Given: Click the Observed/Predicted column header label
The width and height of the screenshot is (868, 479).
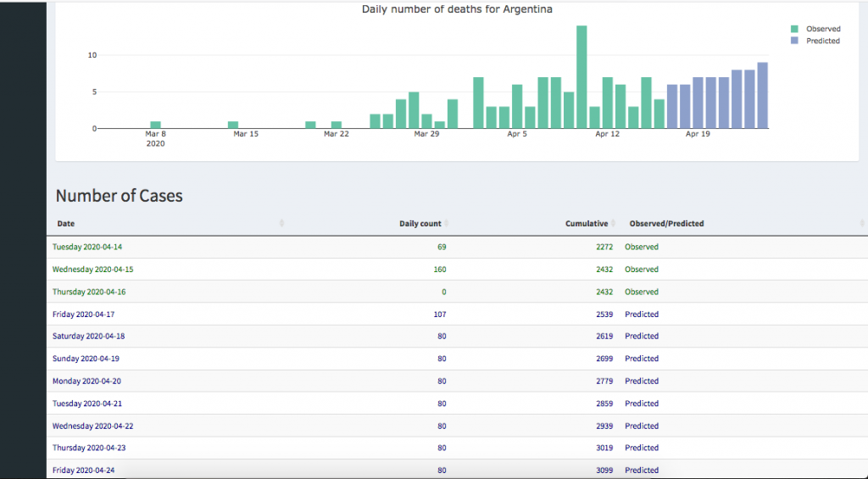Looking at the screenshot, I should click(666, 224).
